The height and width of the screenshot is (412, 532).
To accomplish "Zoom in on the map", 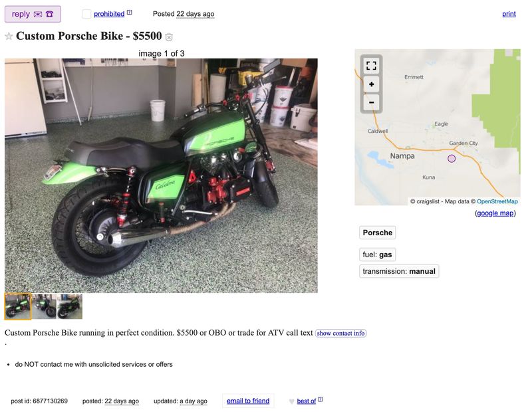I will coord(372,84).
